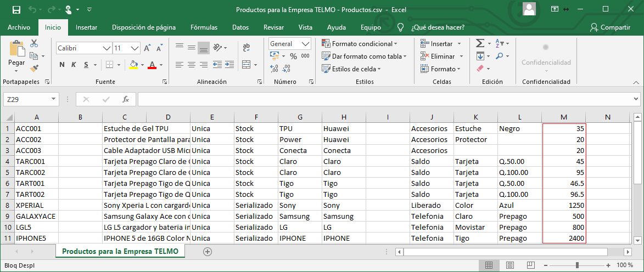The width and height of the screenshot is (644, 272).
Task: Align text to middle of cell
Action: [x=192, y=47]
